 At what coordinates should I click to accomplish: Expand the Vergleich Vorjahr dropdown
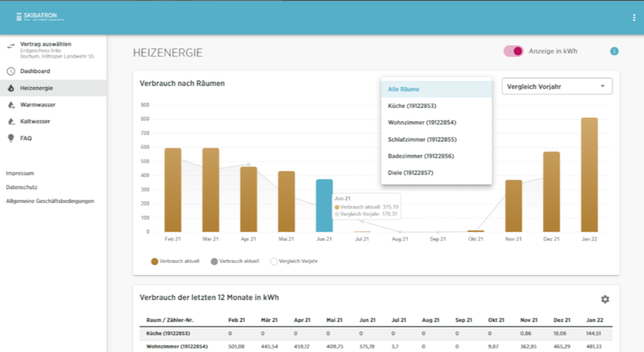tap(556, 86)
